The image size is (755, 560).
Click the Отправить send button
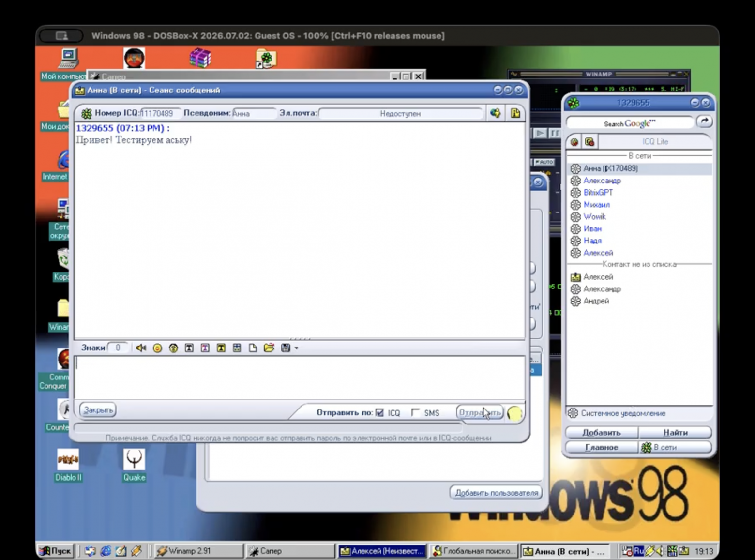point(480,413)
